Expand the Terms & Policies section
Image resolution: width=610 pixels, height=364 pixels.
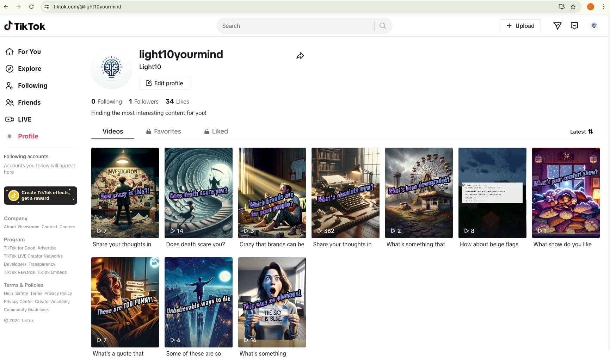(x=24, y=285)
